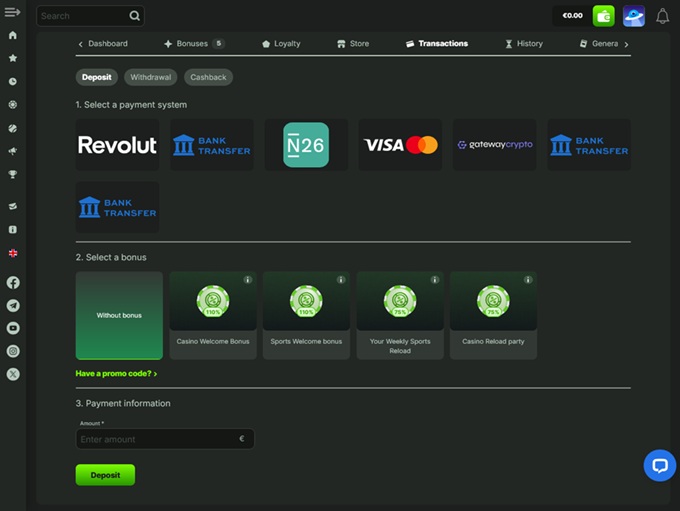The height and width of the screenshot is (511, 680).
Task: Open the live chat bubble
Action: click(x=659, y=465)
